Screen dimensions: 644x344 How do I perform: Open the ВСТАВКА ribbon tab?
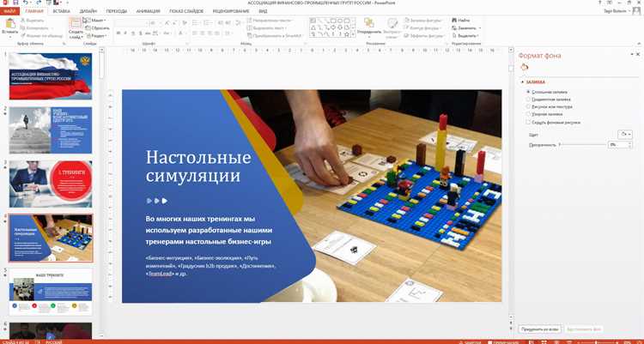61,11
